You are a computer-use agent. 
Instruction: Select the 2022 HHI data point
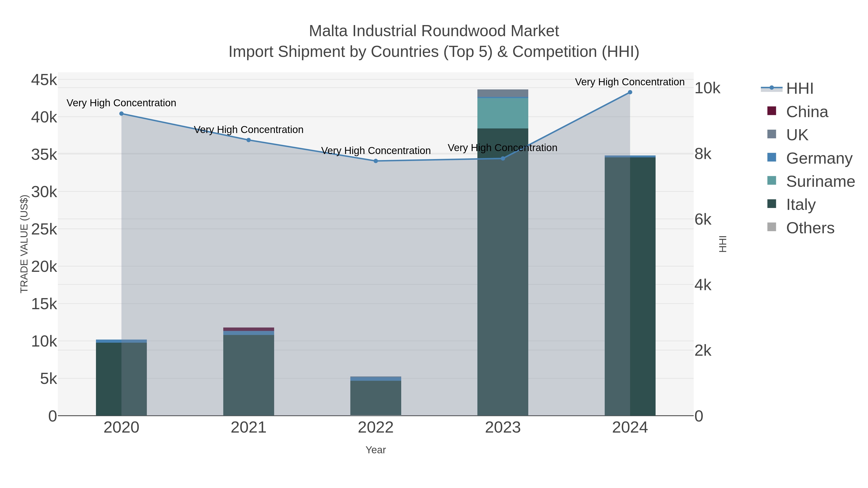[x=376, y=161]
